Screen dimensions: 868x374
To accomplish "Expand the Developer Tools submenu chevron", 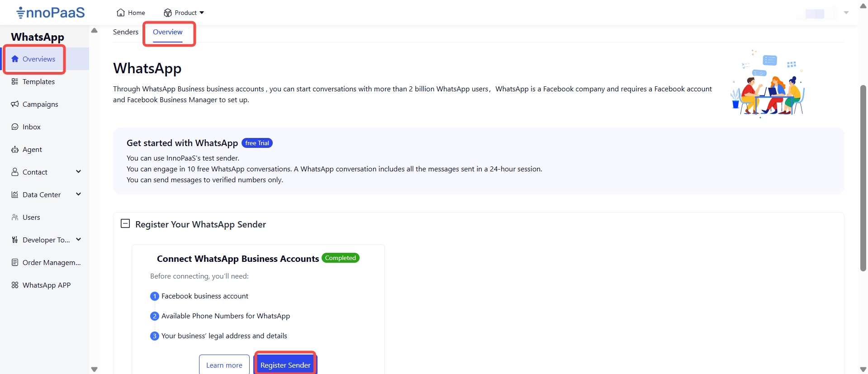I will pyautogui.click(x=79, y=239).
